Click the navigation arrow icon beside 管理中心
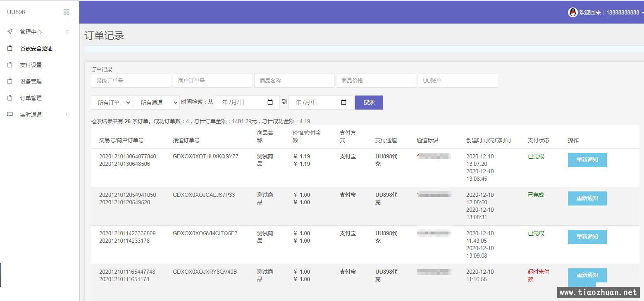This screenshot has width=644, height=301. pos(10,32)
